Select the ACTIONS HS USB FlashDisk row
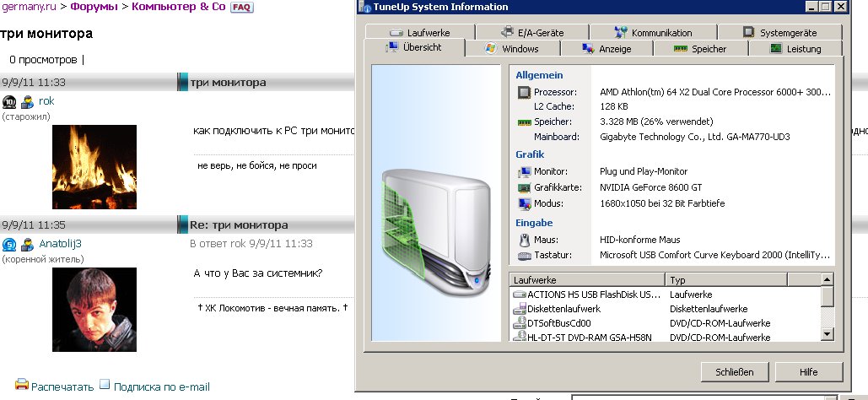Screen dimensions: 868x400 [664, 295]
